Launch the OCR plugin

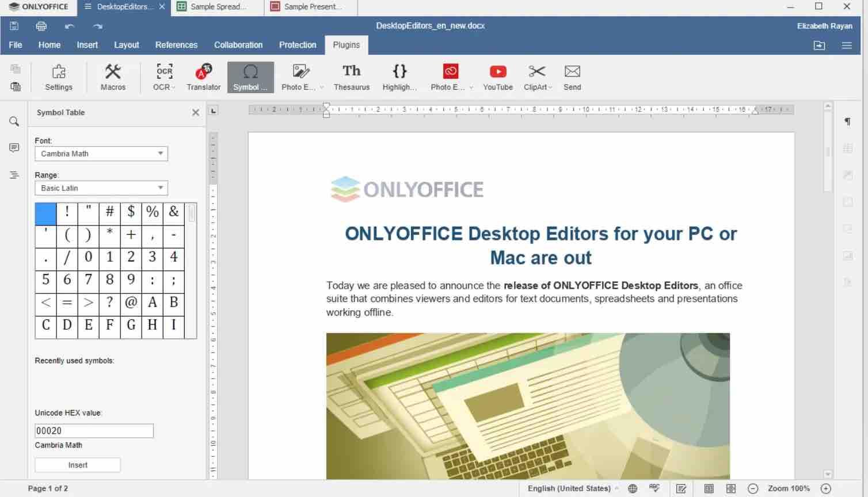(x=164, y=78)
